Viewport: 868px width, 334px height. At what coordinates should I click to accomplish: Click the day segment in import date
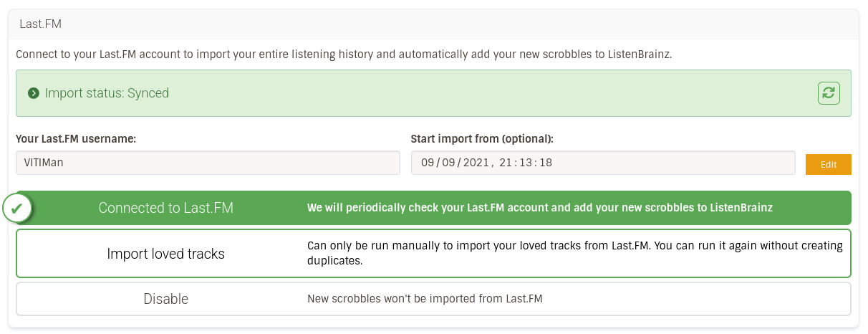429,163
